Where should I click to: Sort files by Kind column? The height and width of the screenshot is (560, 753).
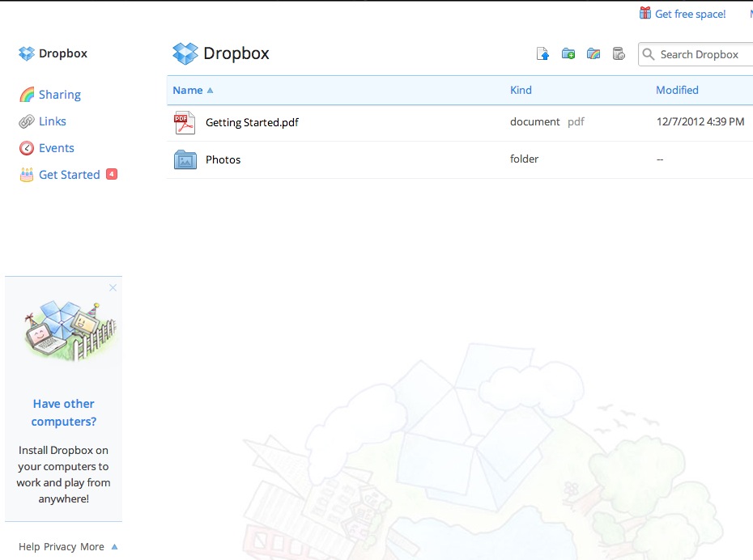[x=521, y=90]
